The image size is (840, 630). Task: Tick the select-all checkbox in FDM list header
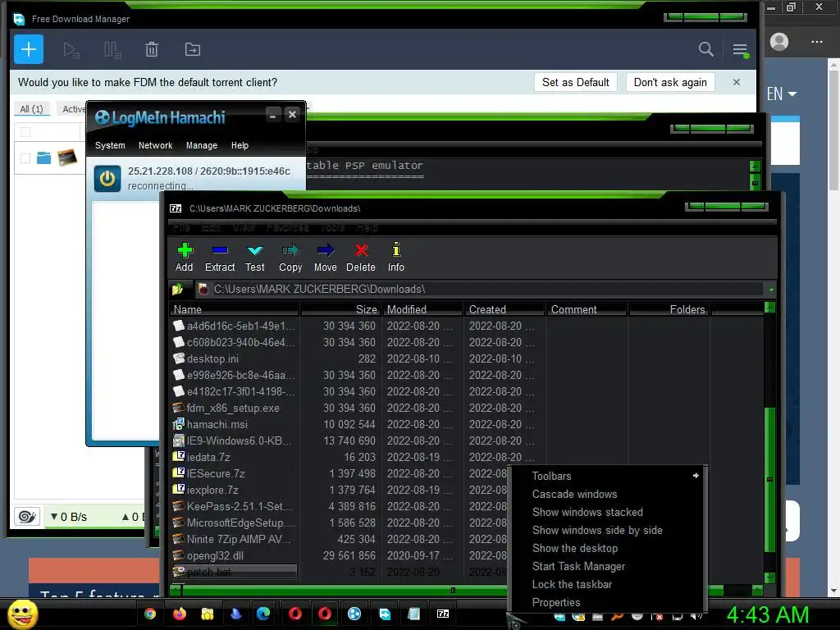click(25, 131)
